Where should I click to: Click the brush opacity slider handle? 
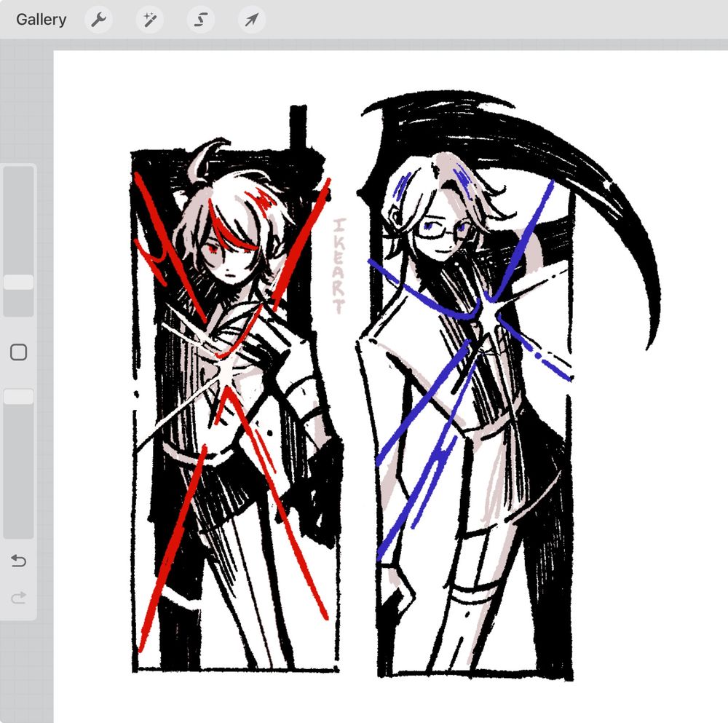19,397
